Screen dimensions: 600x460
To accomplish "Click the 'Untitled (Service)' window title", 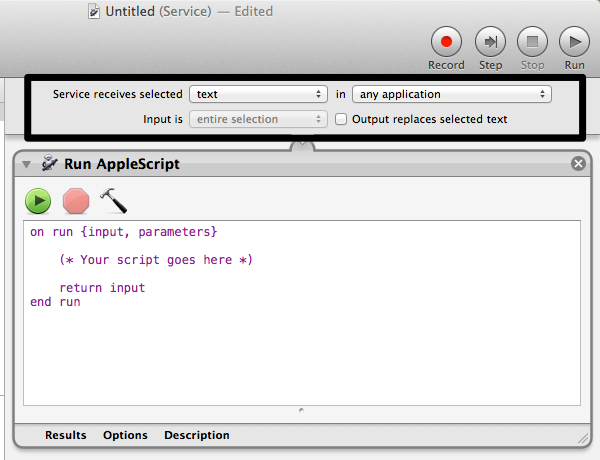I will click(x=158, y=11).
